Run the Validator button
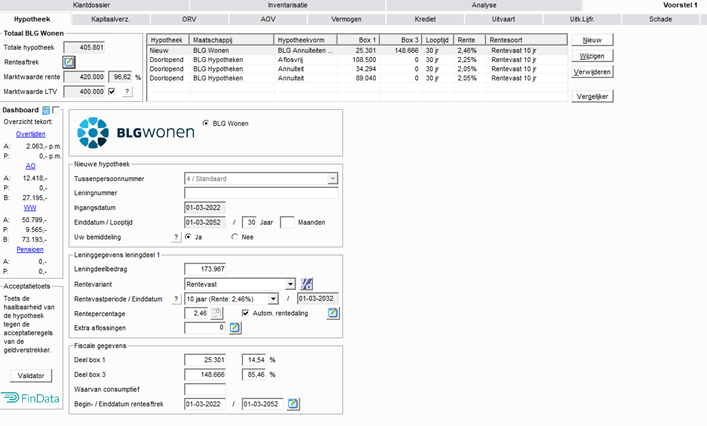The height and width of the screenshot is (426, 707). [31, 376]
